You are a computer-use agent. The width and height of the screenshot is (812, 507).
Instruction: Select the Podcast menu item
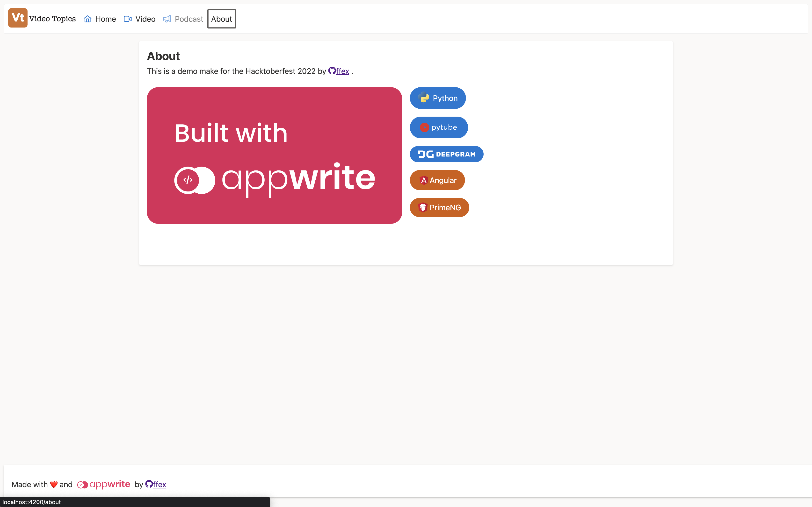189,19
